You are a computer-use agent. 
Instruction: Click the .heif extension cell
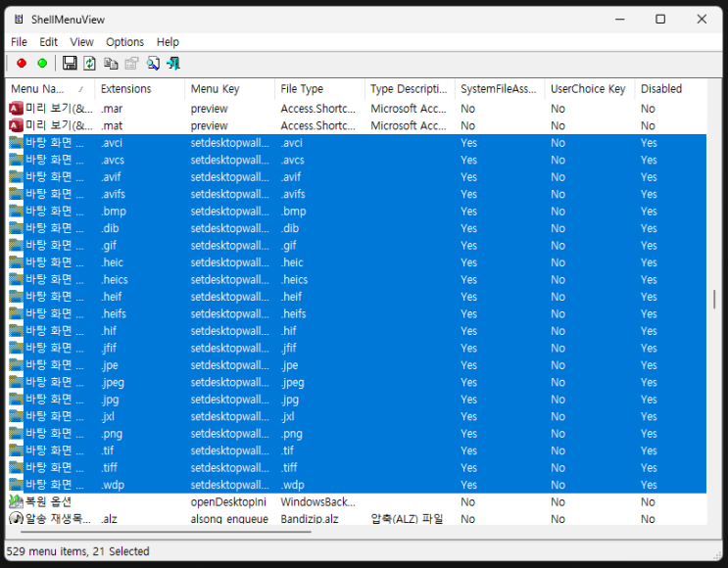112,297
